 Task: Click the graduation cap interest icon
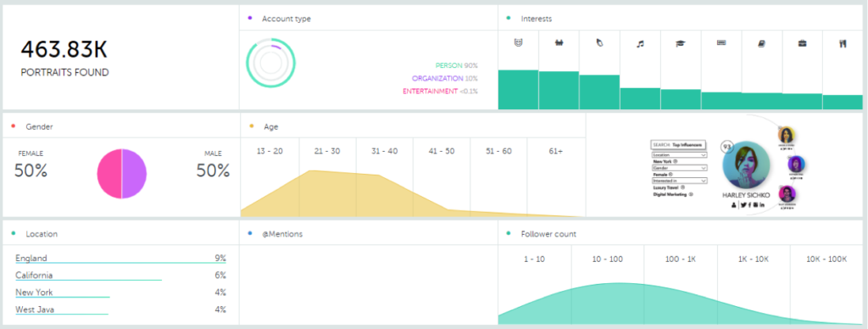coord(681,44)
